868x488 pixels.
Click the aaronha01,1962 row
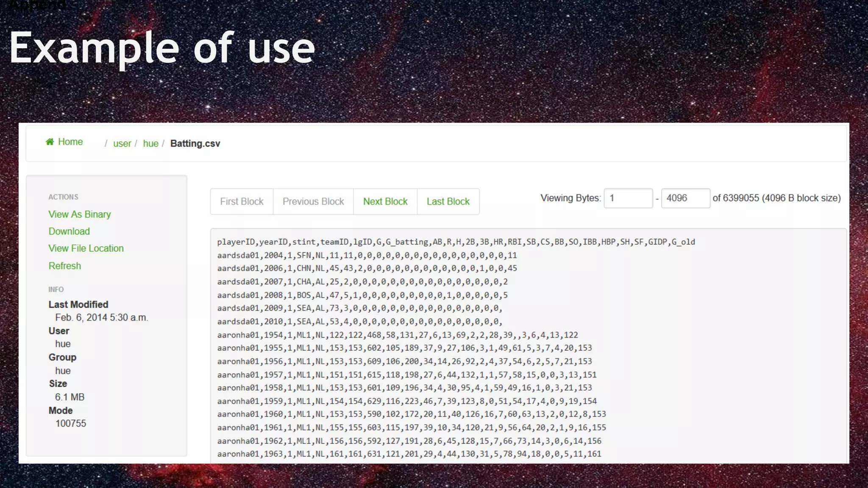pos(409,441)
